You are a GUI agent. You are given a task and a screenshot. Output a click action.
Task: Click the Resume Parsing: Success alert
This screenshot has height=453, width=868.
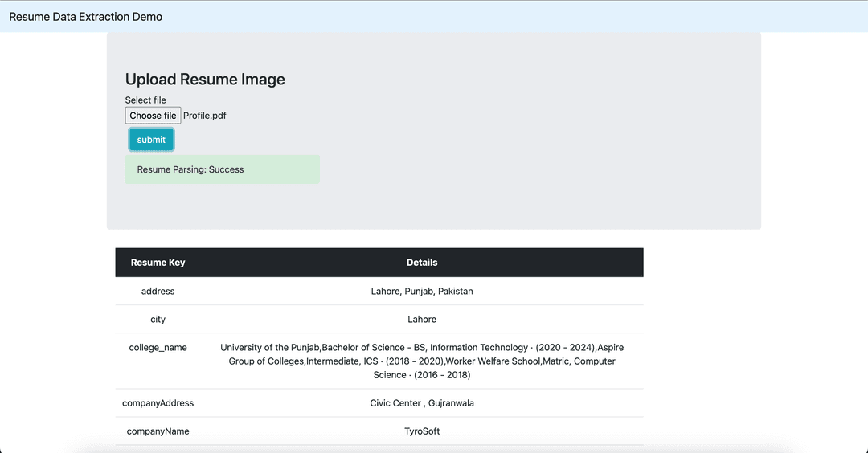(222, 169)
